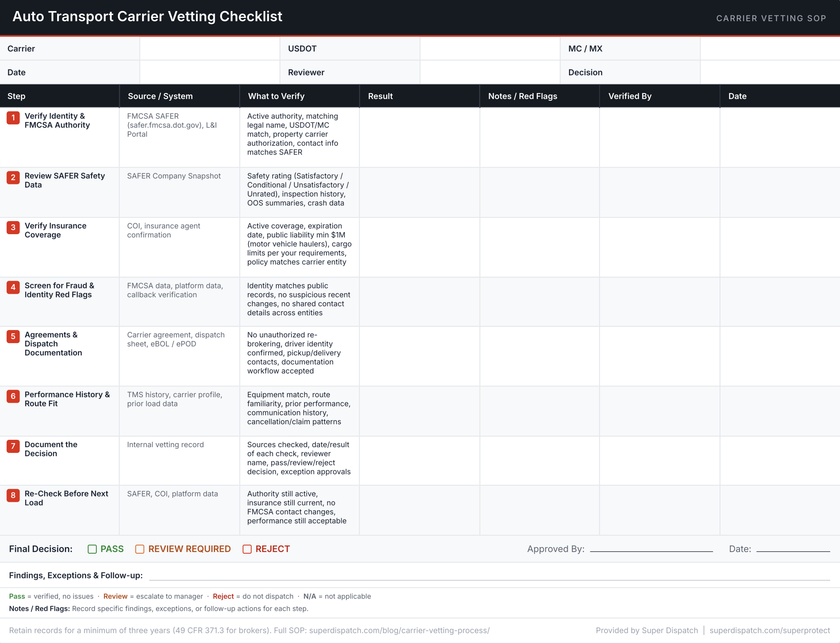Click the empty MC / MX field

pos(770,49)
